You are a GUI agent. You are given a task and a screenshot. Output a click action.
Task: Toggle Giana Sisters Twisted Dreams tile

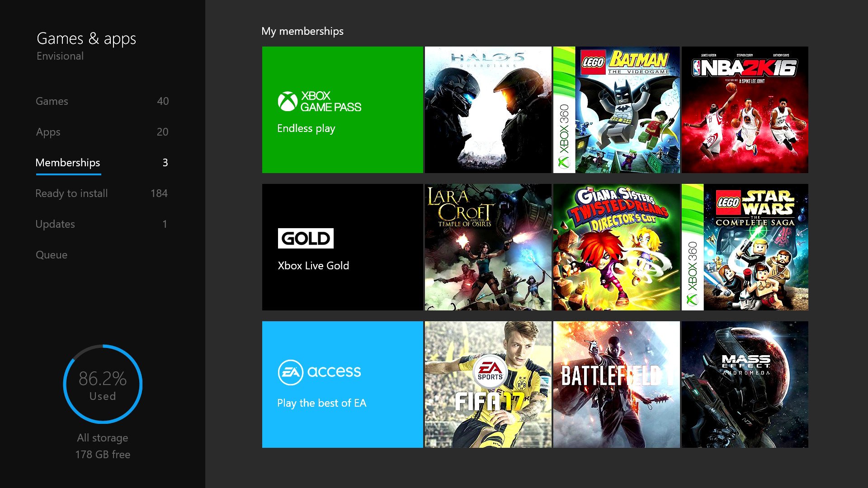617,247
